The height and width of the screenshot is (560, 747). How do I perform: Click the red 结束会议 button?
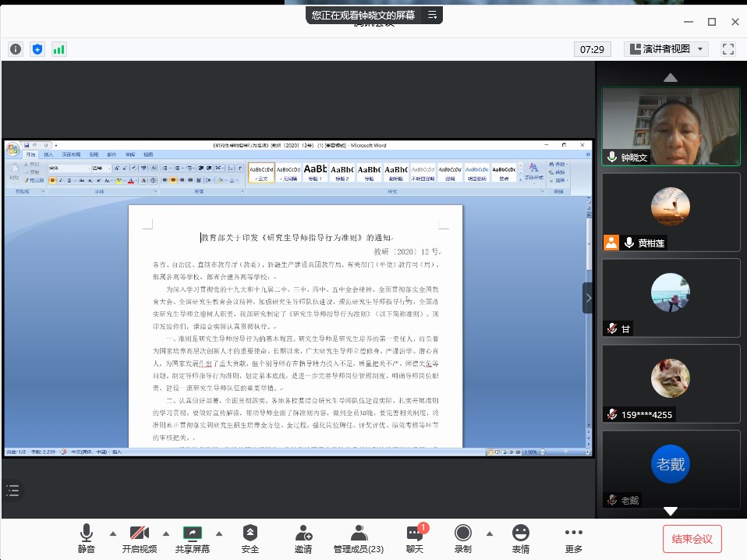692,539
